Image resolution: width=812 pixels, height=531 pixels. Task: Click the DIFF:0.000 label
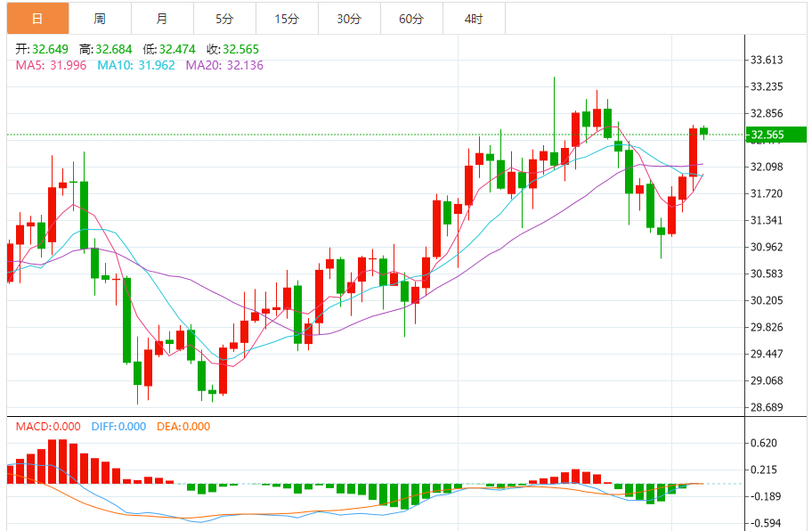tap(118, 427)
